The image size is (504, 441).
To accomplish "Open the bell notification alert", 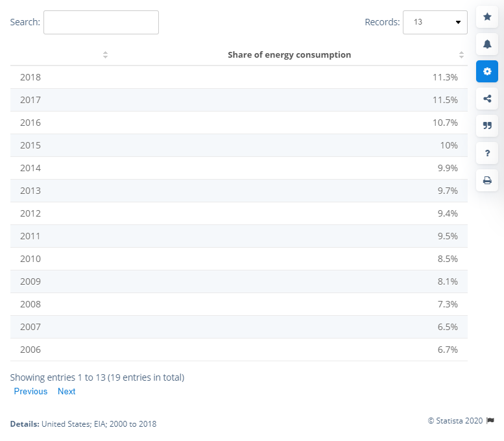I will point(486,44).
